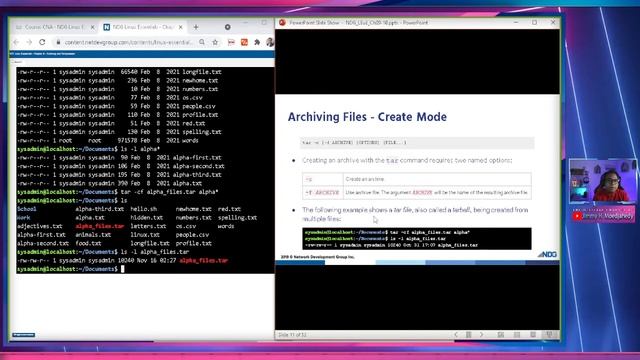This screenshot has height=360, width=640.
Task: Click the blue page header bar in browser
Action: click(142, 53)
